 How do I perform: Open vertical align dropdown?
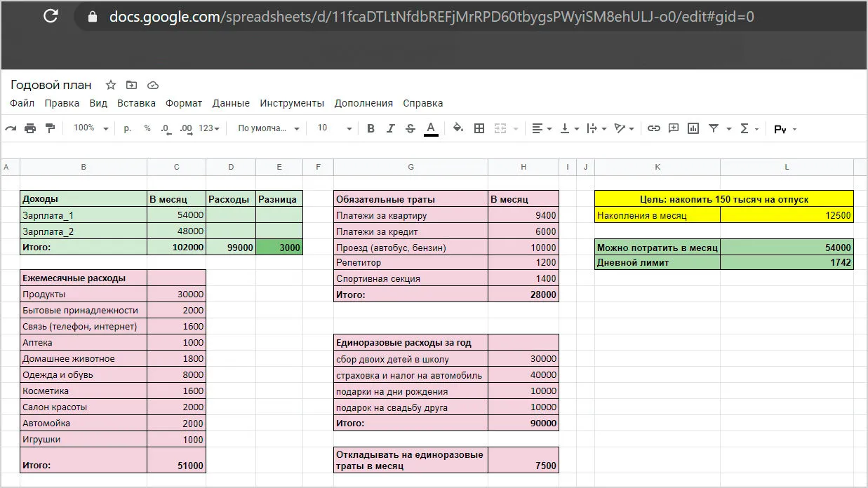click(x=568, y=128)
